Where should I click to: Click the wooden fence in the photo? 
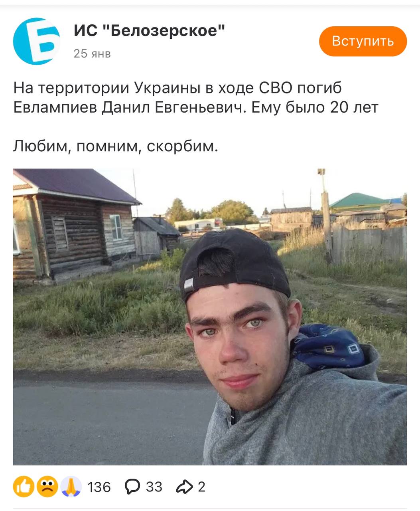369,244
